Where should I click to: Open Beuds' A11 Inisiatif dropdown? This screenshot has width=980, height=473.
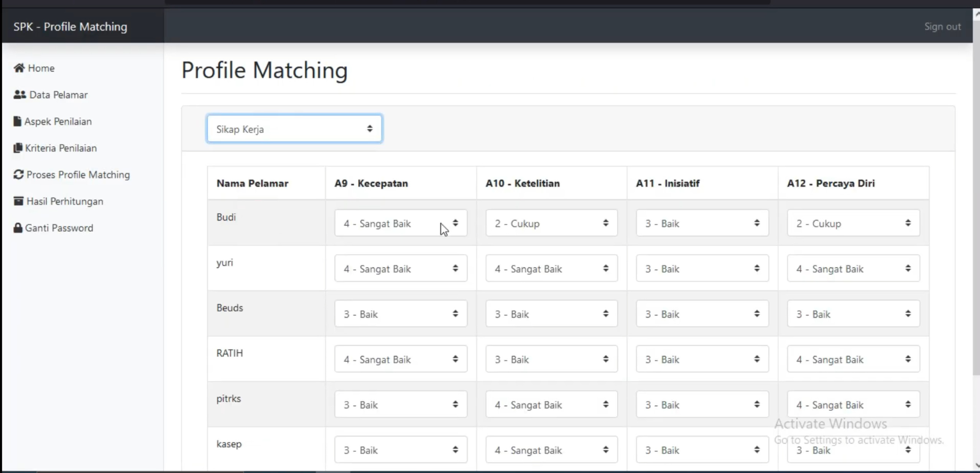702,313
